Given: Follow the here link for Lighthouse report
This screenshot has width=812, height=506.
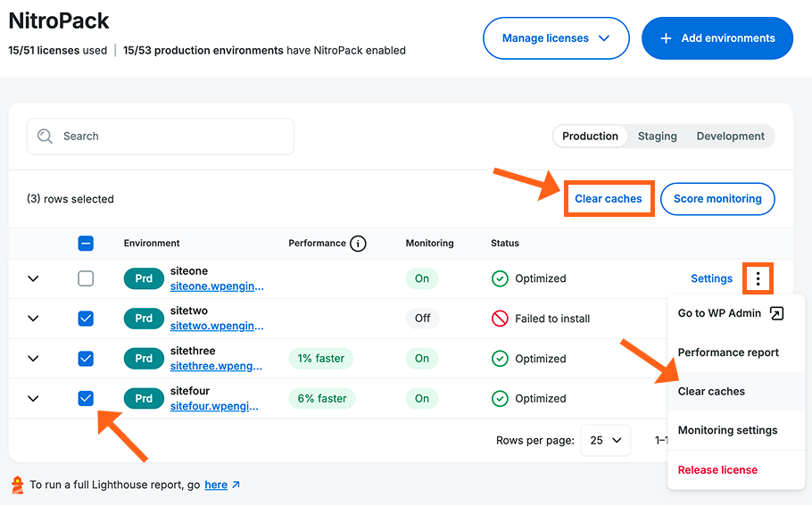Looking at the screenshot, I should [x=216, y=485].
